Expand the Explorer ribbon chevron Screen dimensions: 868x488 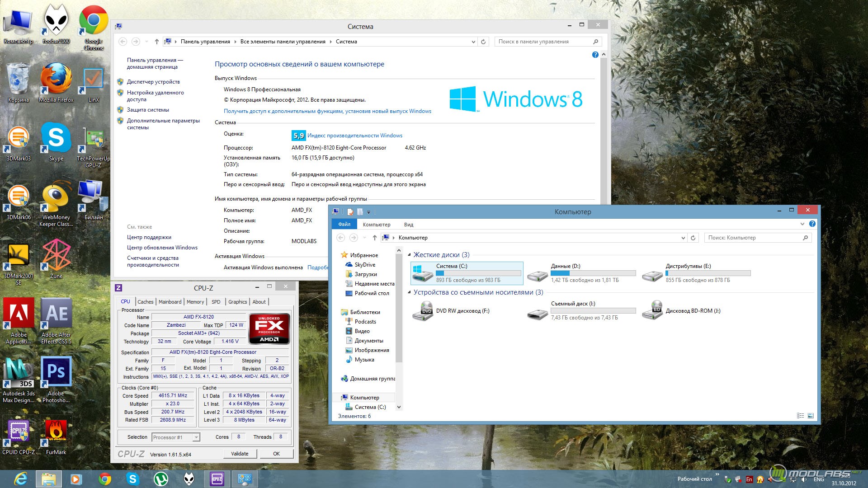click(x=802, y=224)
